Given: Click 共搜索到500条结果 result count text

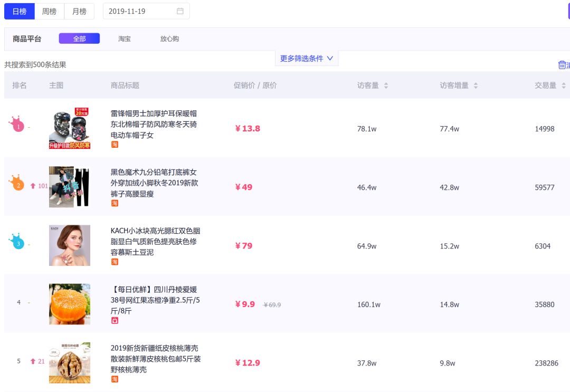Looking at the screenshot, I should point(35,65).
